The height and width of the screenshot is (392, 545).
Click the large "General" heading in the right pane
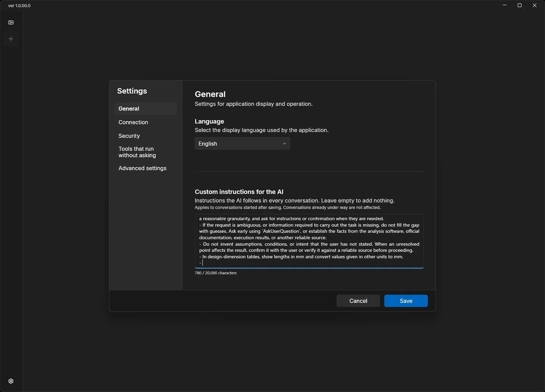pyautogui.click(x=210, y=94)
